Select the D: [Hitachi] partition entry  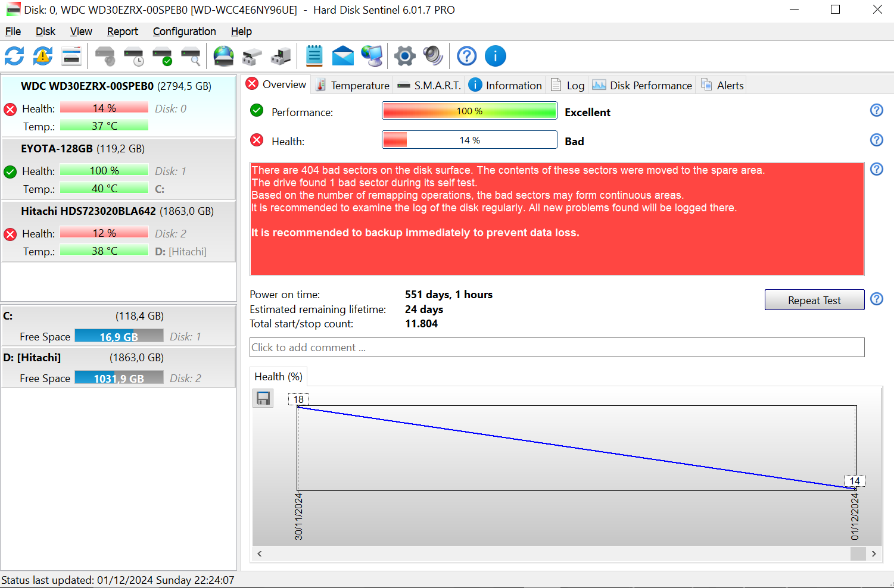pyautogui.click(x=119, y=367)
